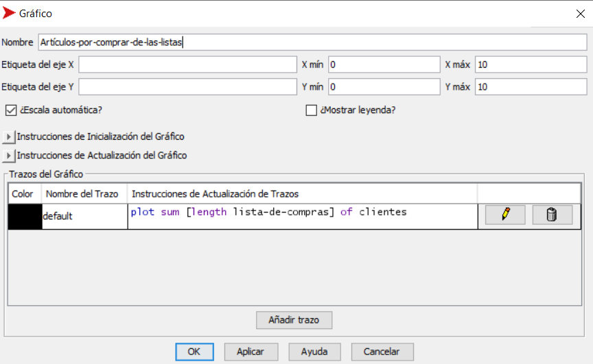Click the Aplicar button
The height and width of the screenshot is (364, 593).
tap(251, 352)
